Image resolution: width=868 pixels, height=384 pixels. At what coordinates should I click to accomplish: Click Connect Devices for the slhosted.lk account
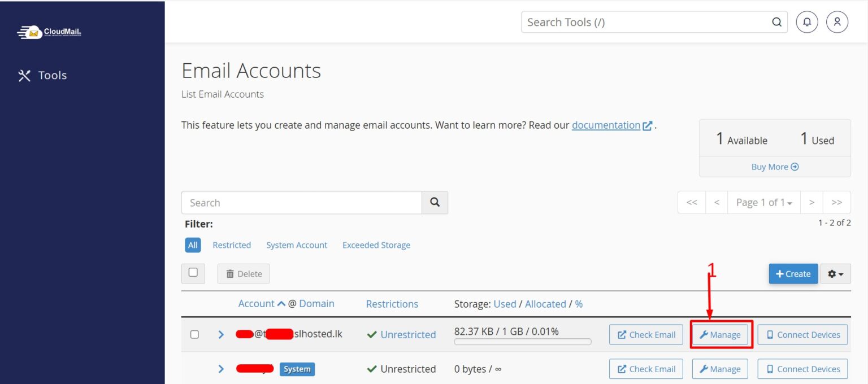tap(802, 334)
